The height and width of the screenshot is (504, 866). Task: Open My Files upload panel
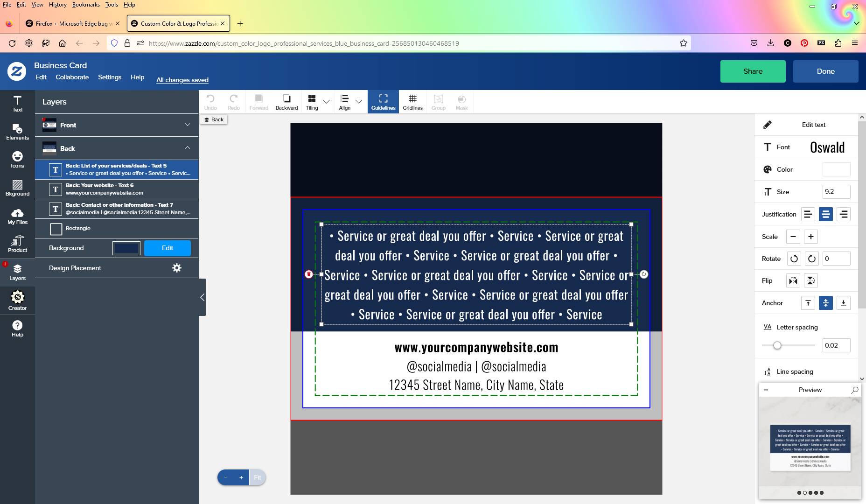click(17, 217)
